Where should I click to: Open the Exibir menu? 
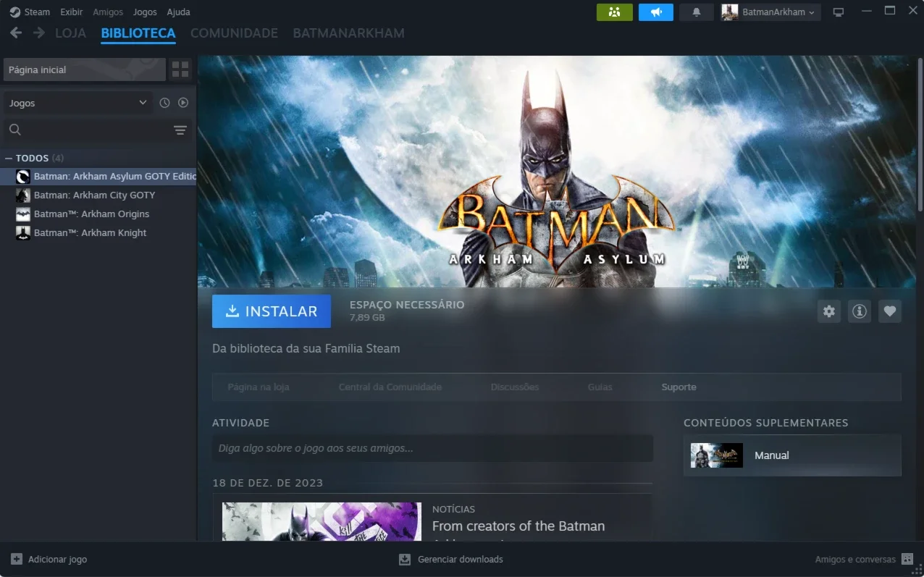tap(71, 12)
